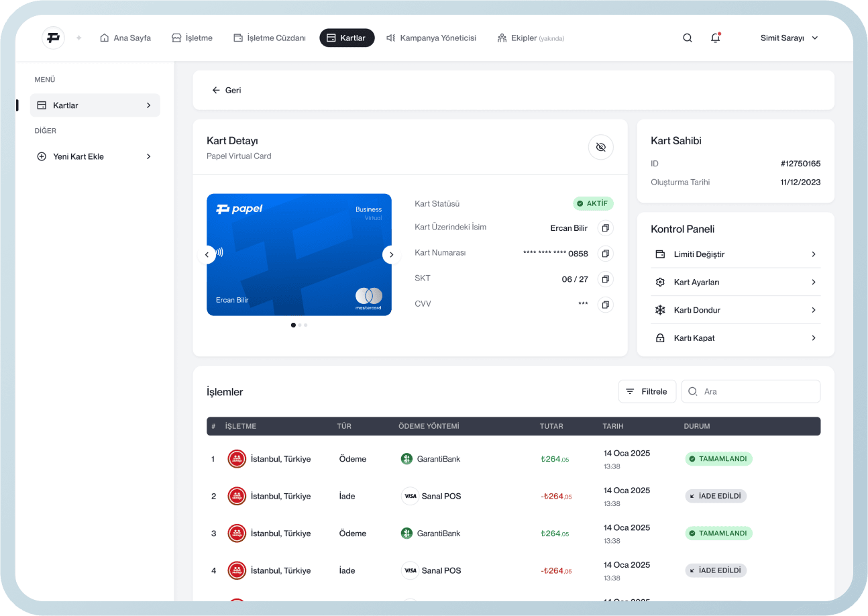Click the Visa Sanal POS icon in row 2

coord(410,497)
